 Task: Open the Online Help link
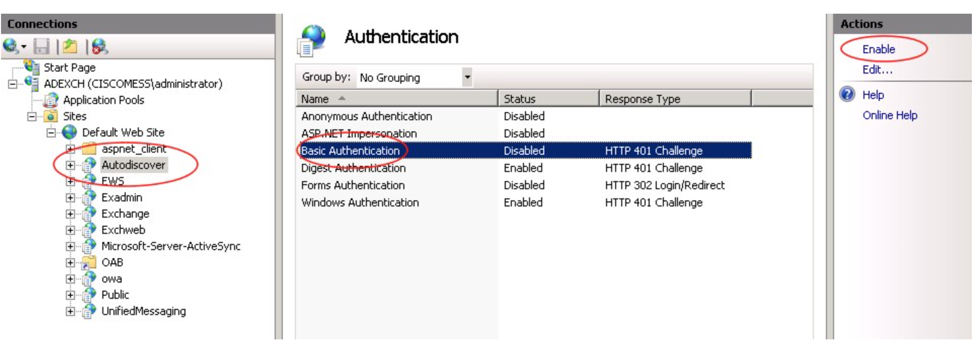tap(889, 115)
